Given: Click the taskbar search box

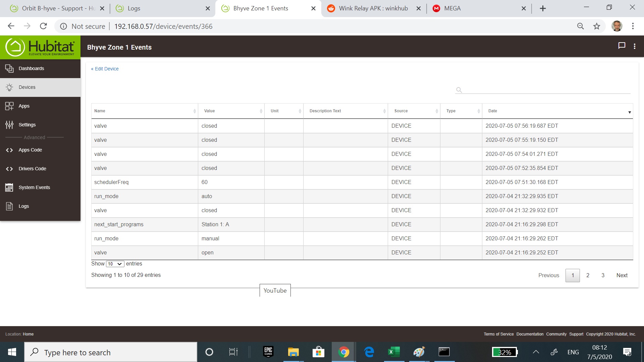Looking at the screenshot, I should point(111,352).
